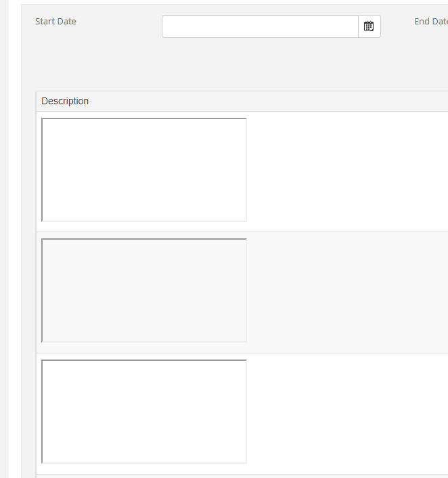Open the Start Date calendar picker
The image size is (448, 478).
pyautogui.click(x=369, y=26)
